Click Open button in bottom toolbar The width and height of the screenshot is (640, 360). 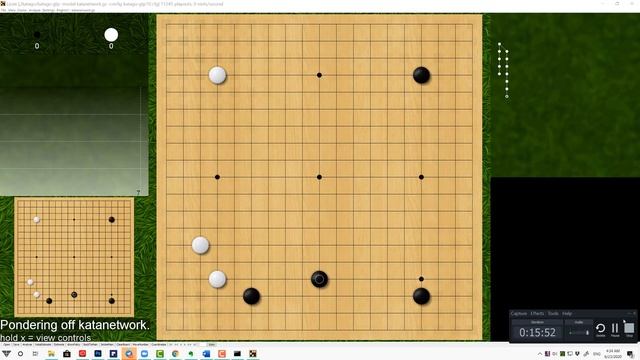[x=6, y=344]
